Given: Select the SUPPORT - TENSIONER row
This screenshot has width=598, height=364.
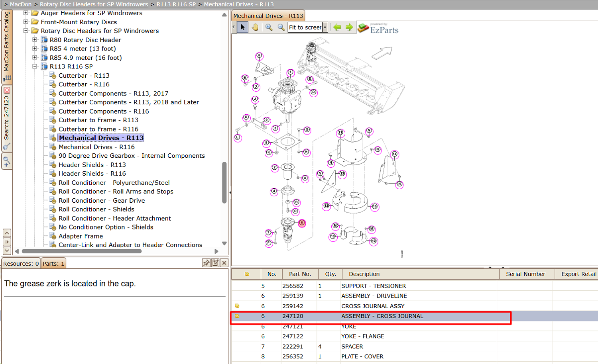Looking at the screenshot, I should [x=415, y=286].
